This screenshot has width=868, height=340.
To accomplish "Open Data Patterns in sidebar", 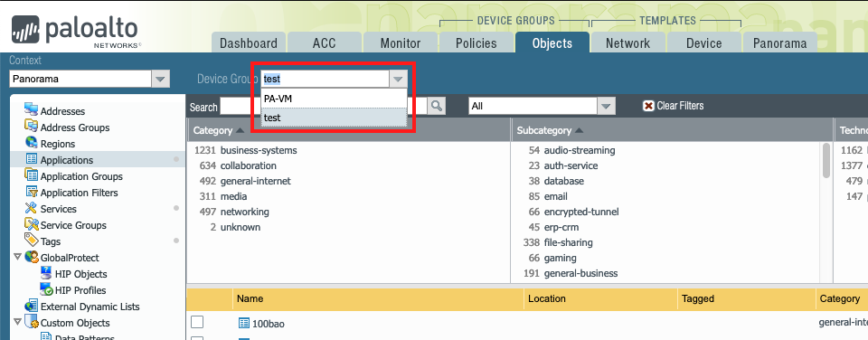I will (x=84, y=337).
